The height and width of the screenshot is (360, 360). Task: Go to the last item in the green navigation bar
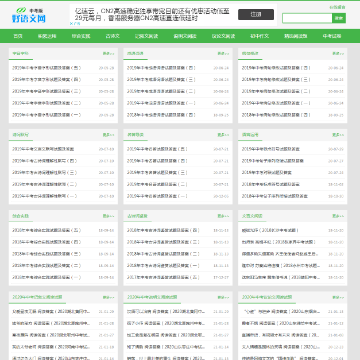pos(332,36)
